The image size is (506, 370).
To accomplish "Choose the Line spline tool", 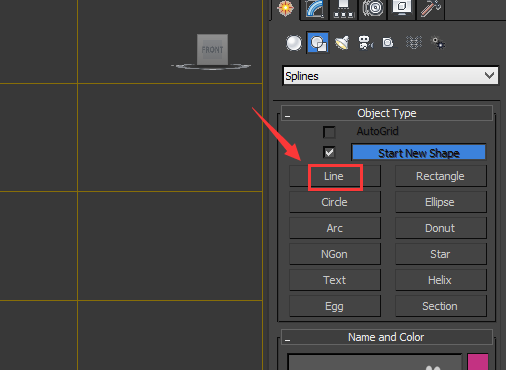I will pyautogui.click(x=335, y=176).
